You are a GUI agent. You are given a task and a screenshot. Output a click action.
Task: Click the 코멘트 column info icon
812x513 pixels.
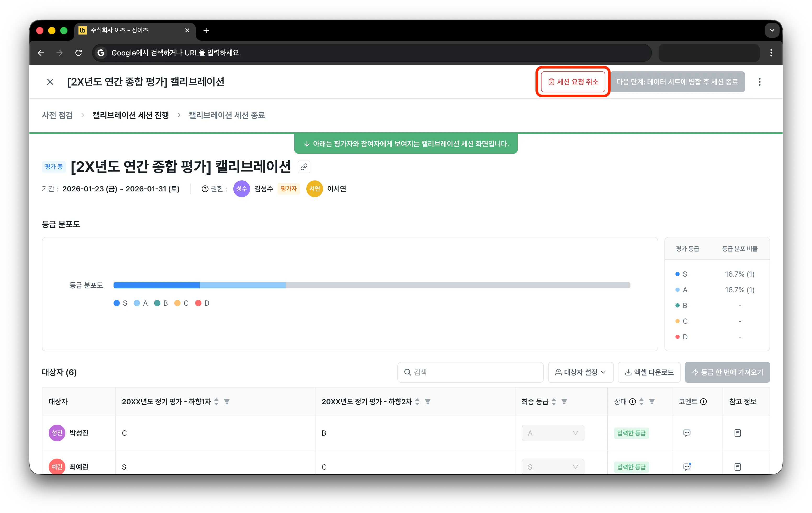pyautogui.click(x=703, y=401)
